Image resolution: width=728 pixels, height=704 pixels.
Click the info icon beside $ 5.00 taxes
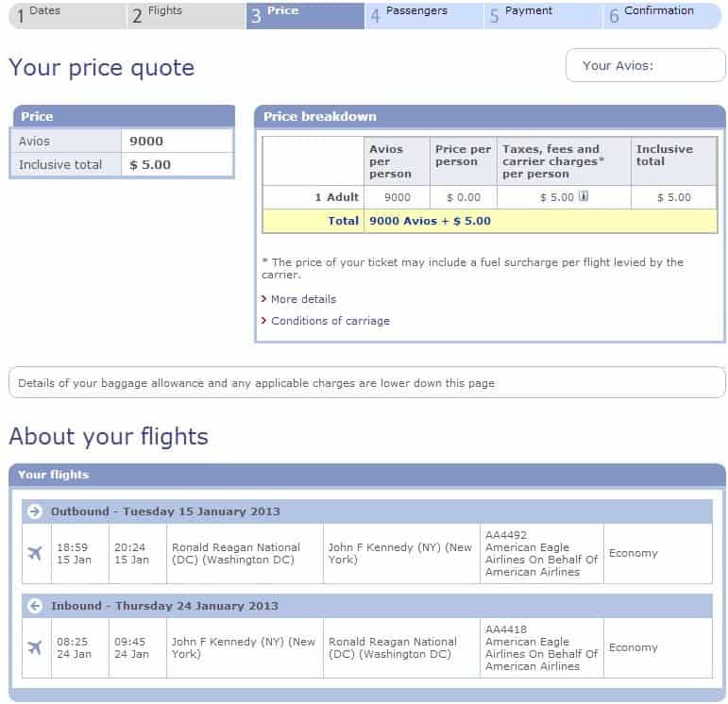[584, 196]
